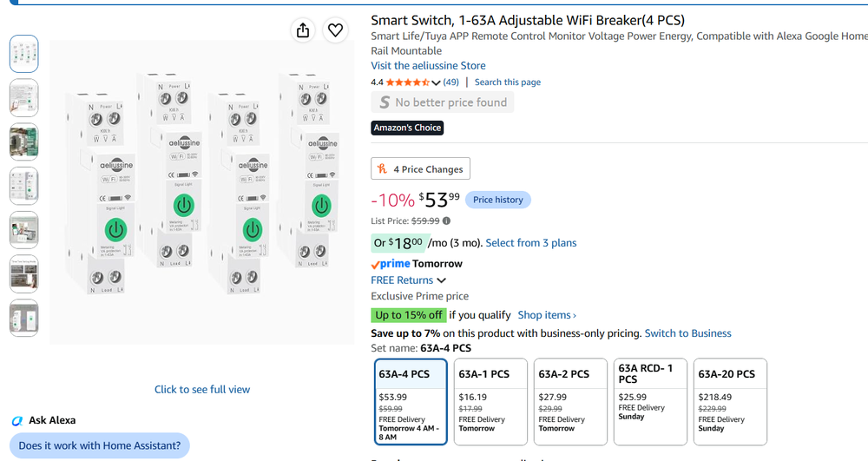Ask "Does it work with Home Assistant?"

(100, 445)
